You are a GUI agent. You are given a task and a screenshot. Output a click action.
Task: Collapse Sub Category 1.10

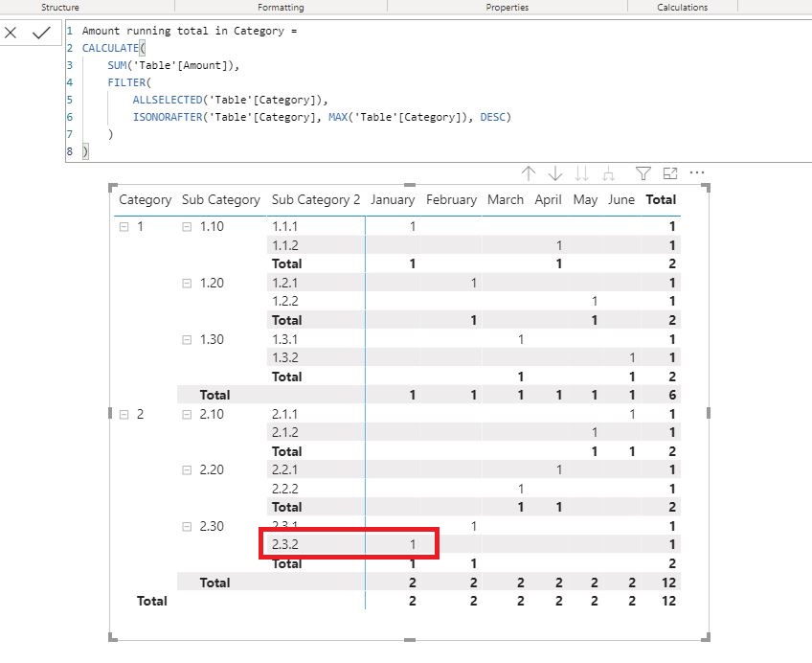coord(187,226)
